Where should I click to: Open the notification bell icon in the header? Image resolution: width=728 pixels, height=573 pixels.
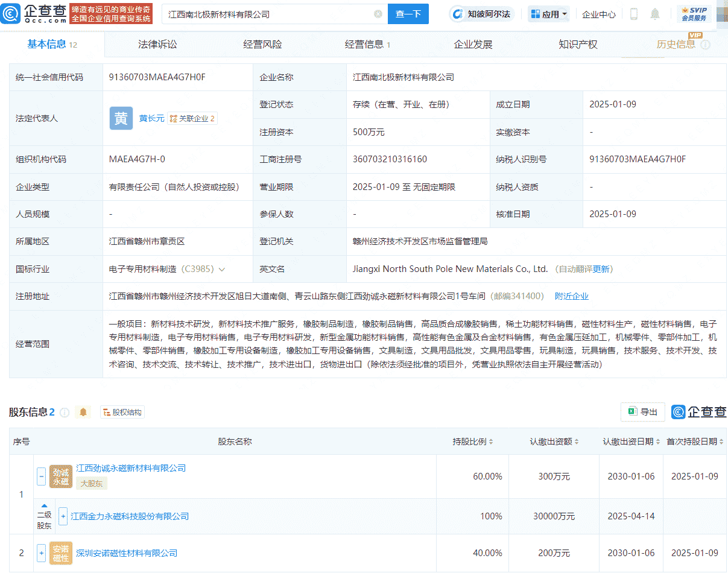[x=655, y=13]
